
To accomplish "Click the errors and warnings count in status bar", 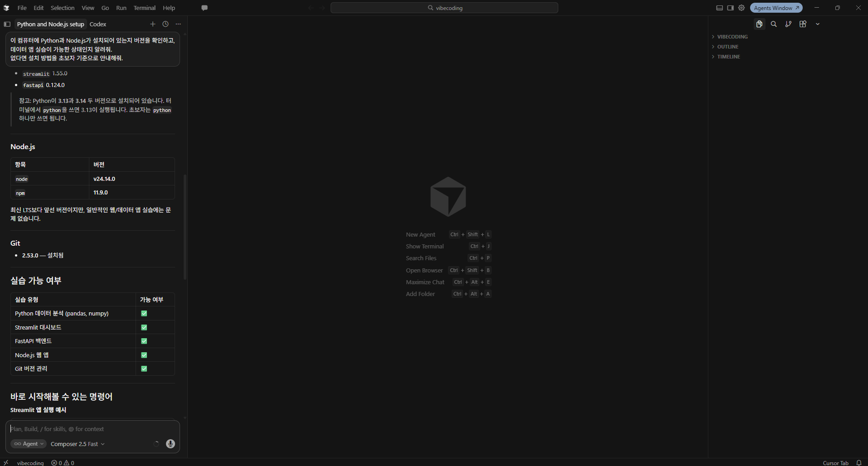I will 63,463.
